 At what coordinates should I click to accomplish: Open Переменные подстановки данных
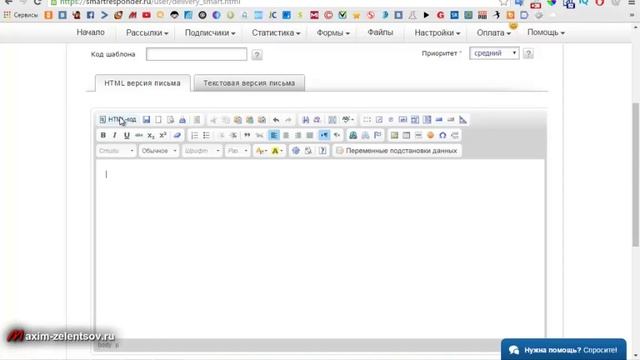(x=397, y=151)
